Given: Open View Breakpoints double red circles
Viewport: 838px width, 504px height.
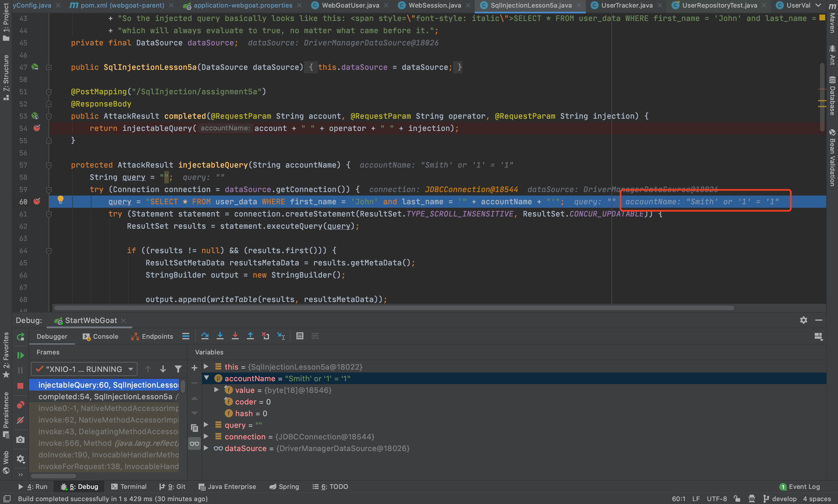Looking at the screenshot, I should (x=20, y=405).
